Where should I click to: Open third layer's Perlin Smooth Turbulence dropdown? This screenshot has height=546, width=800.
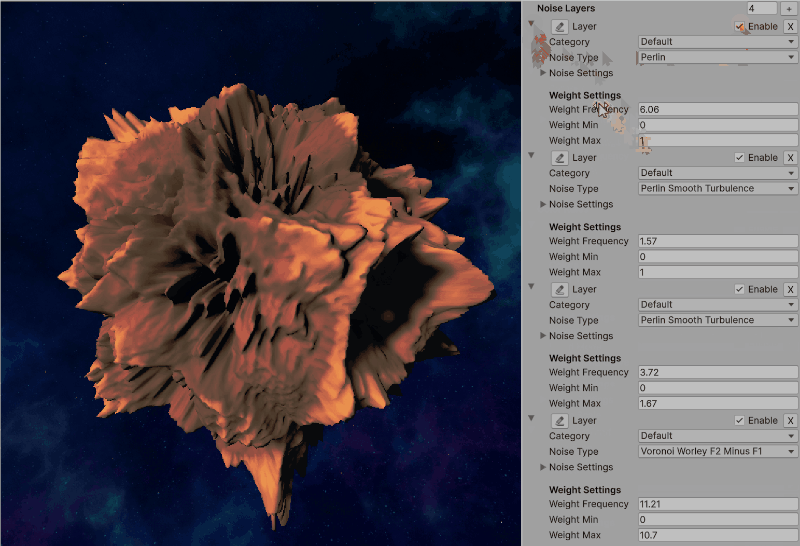click(717, 320)
